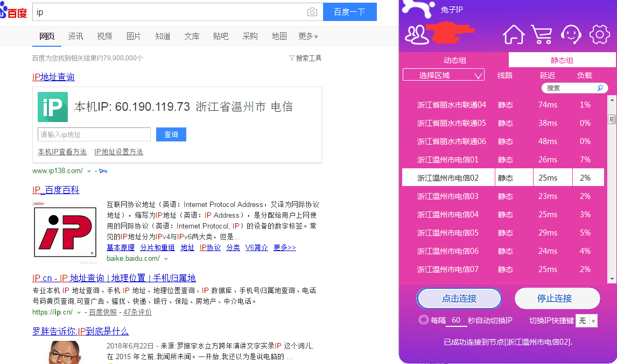Screen dimensions: 617x364
Task: Expand arrow next to baike.baidu.com
Action: click(166, 259)
